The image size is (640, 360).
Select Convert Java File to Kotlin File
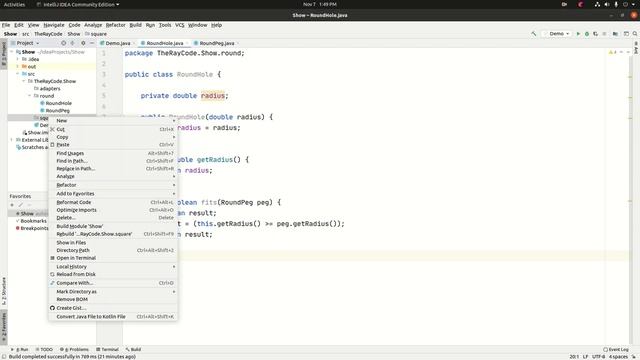point(113,316)
